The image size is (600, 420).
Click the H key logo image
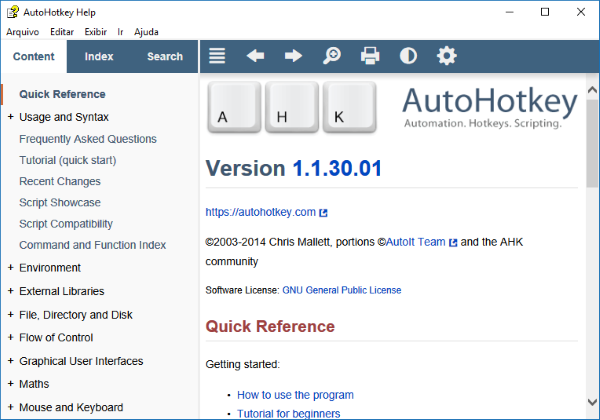point(292,107)
